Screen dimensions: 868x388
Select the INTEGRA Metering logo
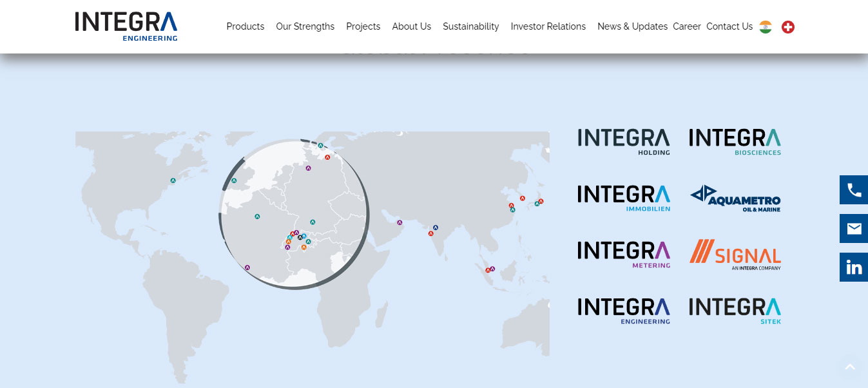pyautogui.click(x=622, y=253)
